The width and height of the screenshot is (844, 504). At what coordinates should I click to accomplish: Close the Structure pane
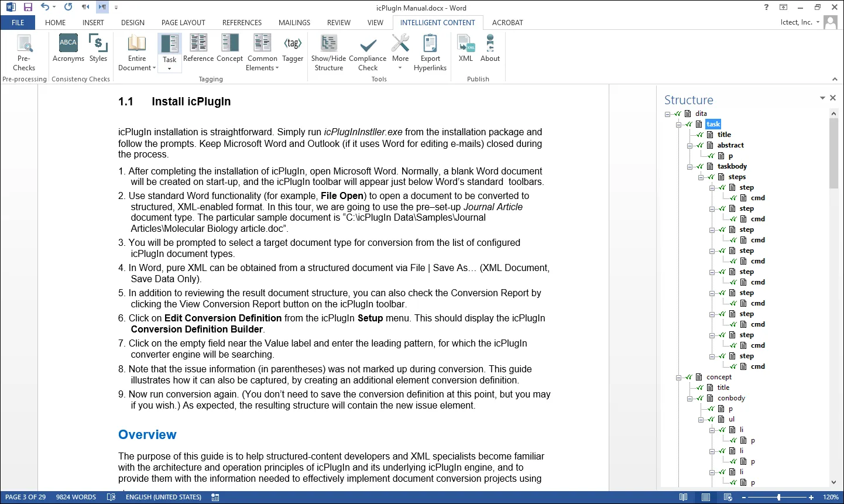tap(833, 98)
